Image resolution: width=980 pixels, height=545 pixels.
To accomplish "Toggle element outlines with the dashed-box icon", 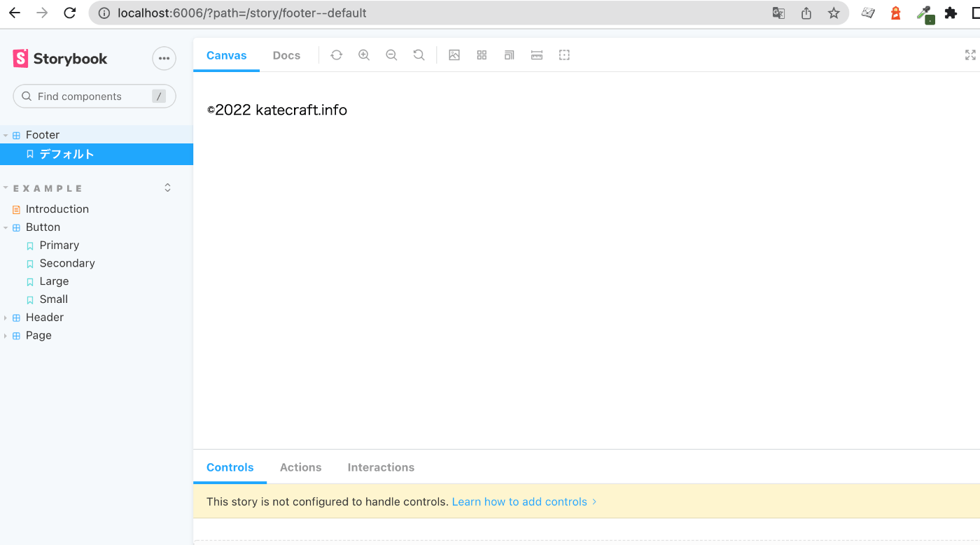I will coord(564,55).
